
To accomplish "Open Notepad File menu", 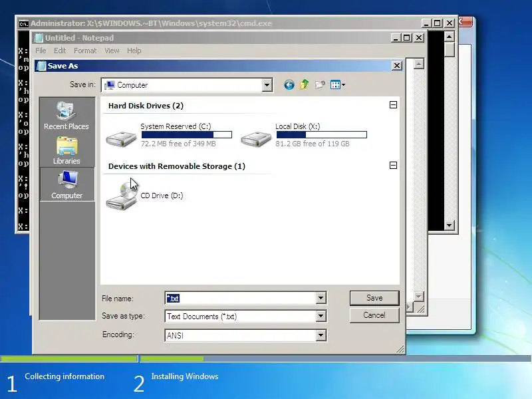I will click(x=41, y=51).
